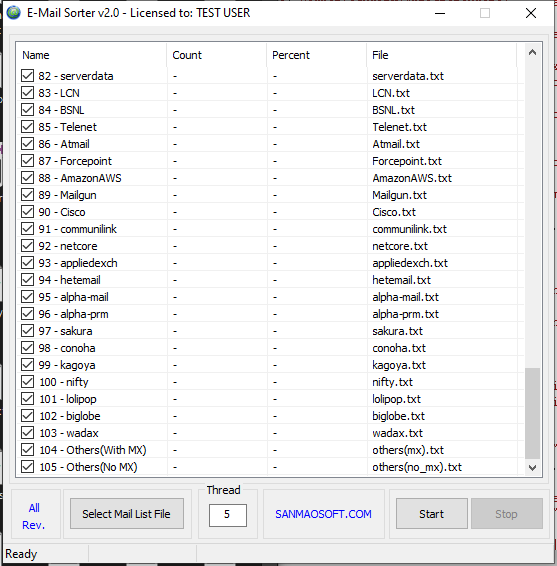Image resolution: width=557 pixels, height=566 pixels.
Task: Click the Select Mail List File button
Action: click(127, 514)
